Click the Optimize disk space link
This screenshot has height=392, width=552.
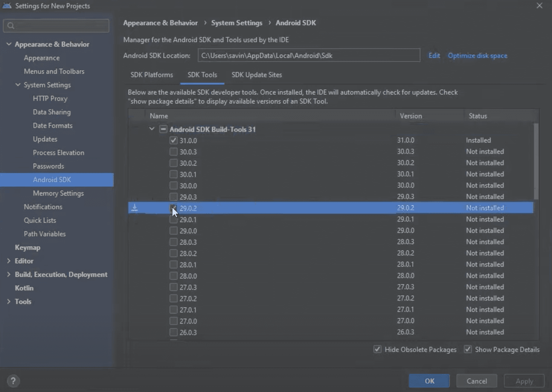[x=477, y=55]
